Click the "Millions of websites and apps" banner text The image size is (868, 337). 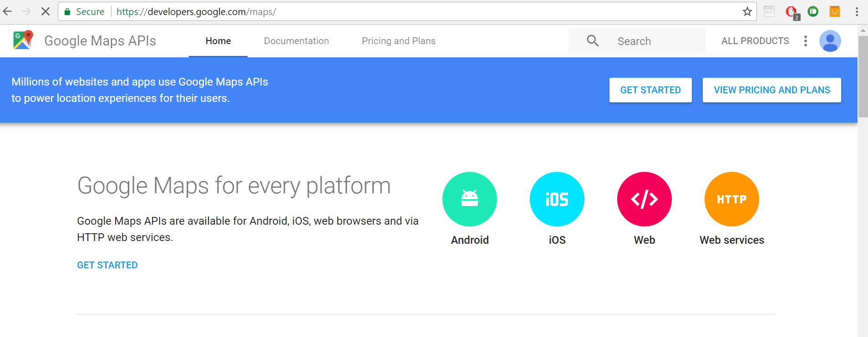tap(140, 90)
